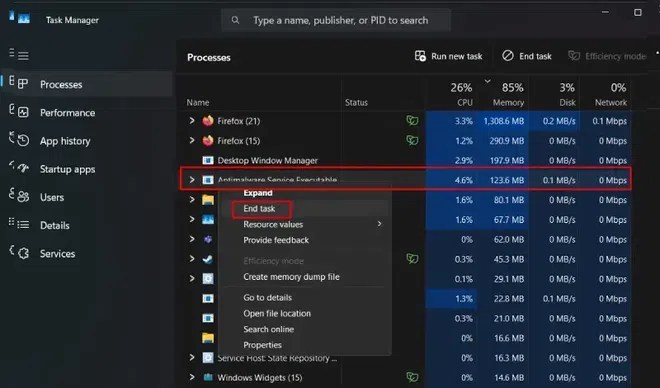
Task: Open the hamburger navigation menu icon
Action: point(23,56)
